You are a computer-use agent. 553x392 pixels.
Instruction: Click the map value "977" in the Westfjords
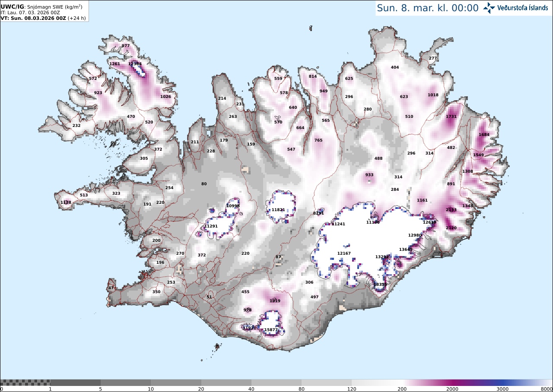(x=126, y=46)
